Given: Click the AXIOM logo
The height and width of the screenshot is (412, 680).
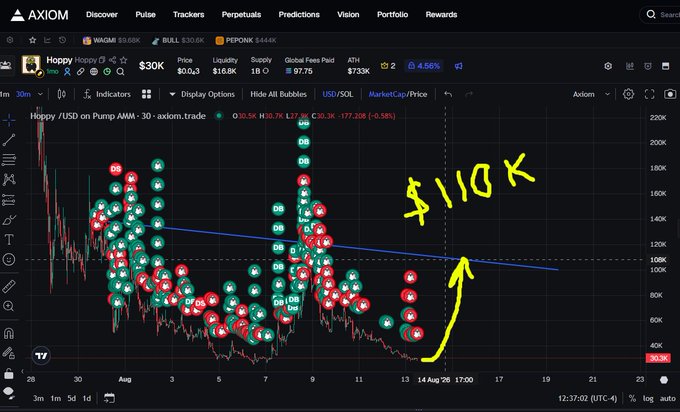Looking at the screenshot, I should (x=39, y=15).
